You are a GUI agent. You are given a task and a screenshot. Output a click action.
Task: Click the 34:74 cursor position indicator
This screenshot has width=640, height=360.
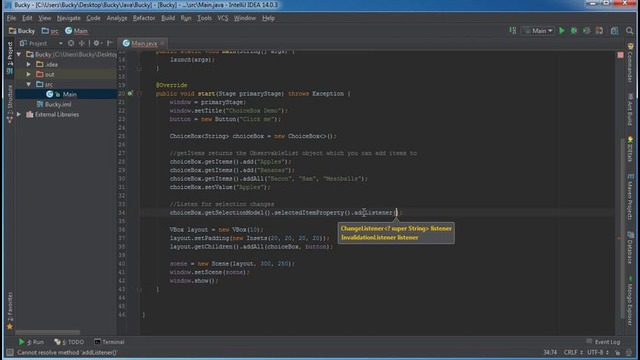tap(550, 352)
